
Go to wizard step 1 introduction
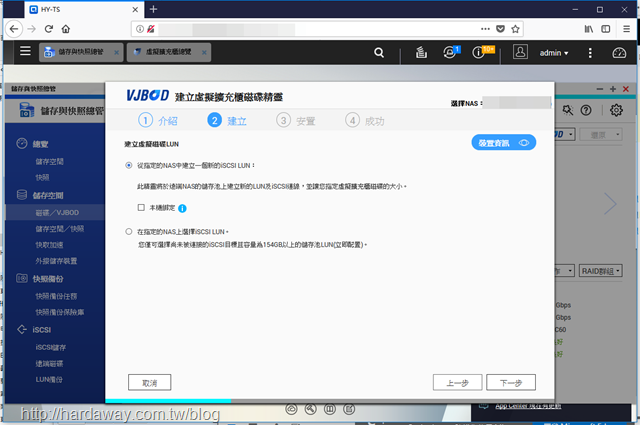[x=158, y=120]
